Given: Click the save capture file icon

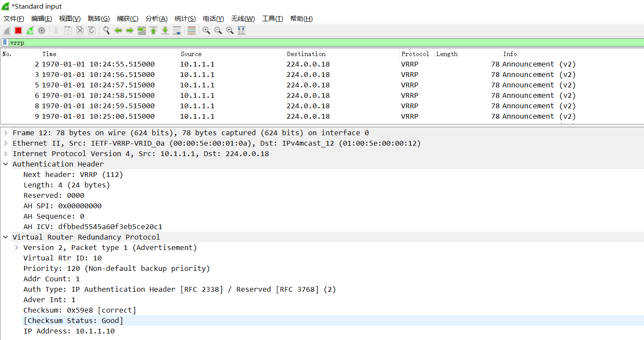Looking at the screenshot, I should coord(68,30).
